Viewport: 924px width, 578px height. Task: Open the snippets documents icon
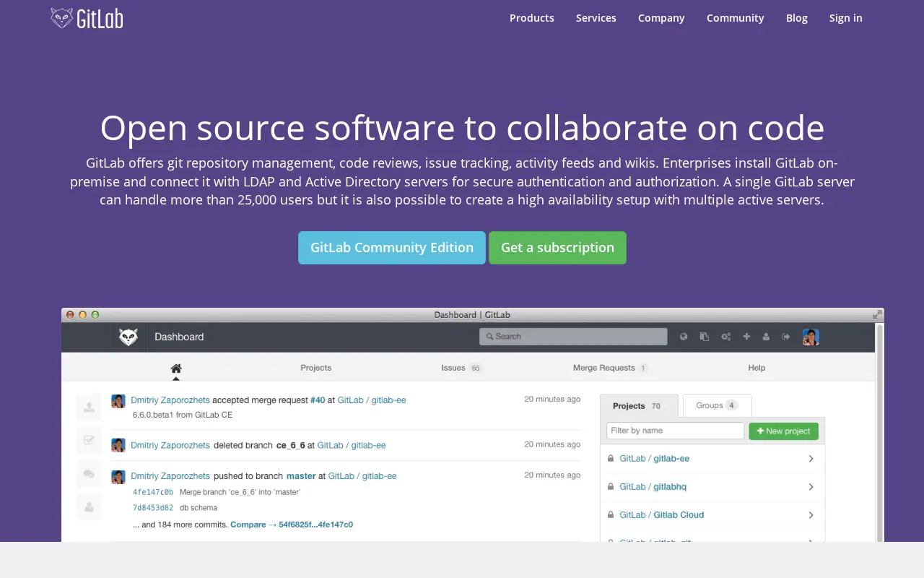pos(705,337)
